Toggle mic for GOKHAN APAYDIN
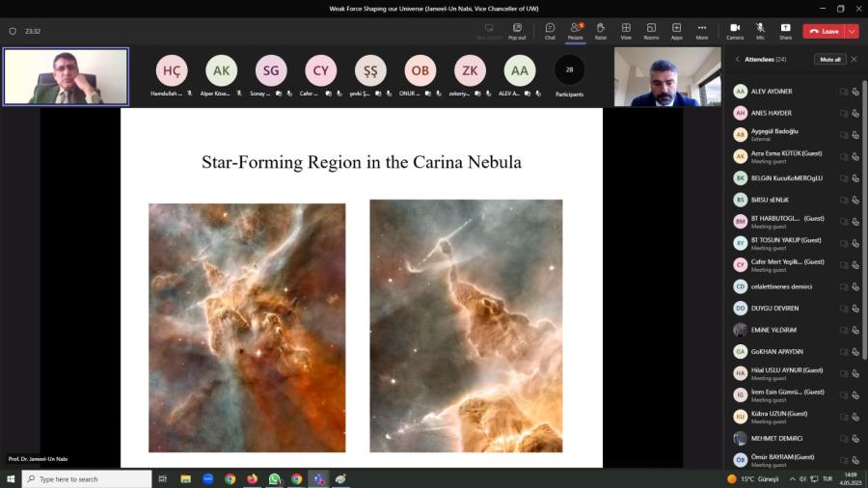868x488 pixels. click(x=855, y=351)
